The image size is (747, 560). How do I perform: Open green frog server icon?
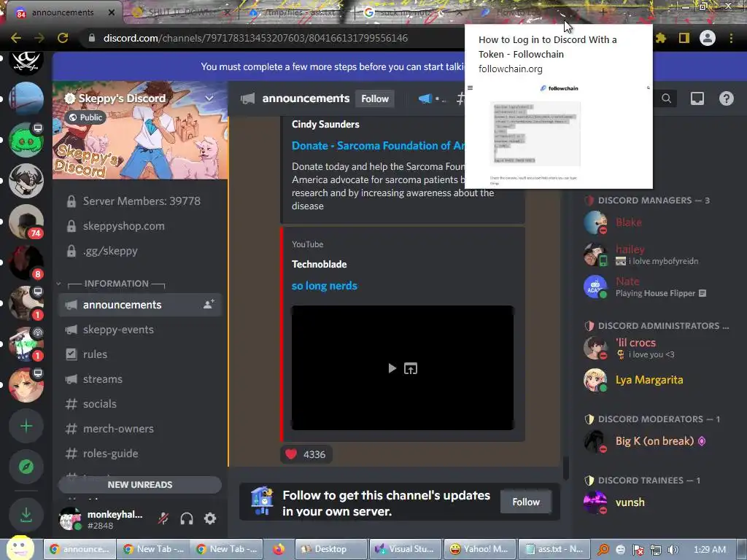click(x=26, y=140)
